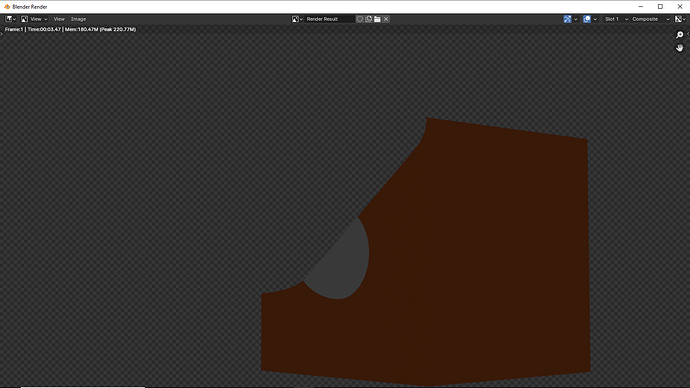Click the open image folder icon

coord(377,19)
